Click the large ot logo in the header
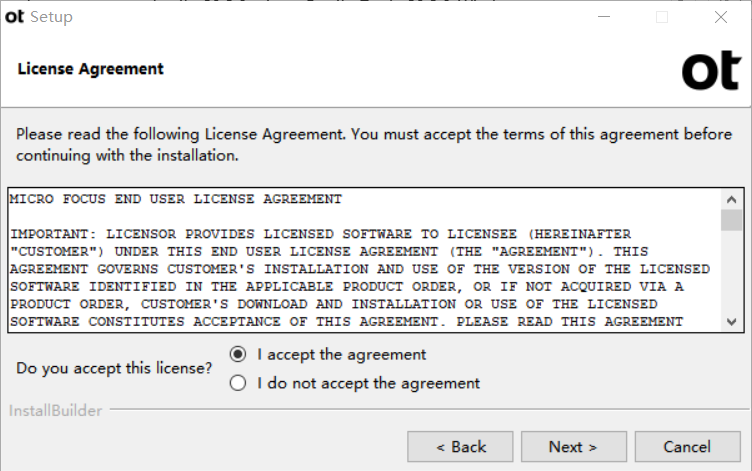Screen dimensions: 752x471 [712, 71]
